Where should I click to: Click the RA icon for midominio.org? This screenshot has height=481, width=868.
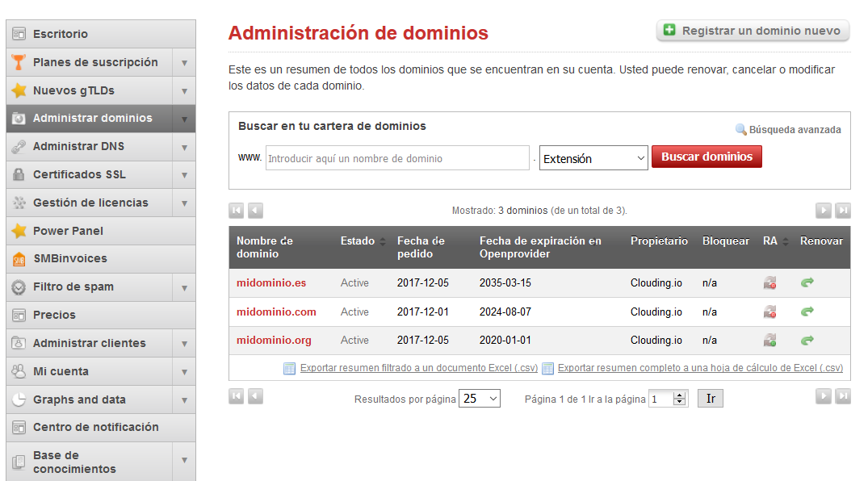769,340
